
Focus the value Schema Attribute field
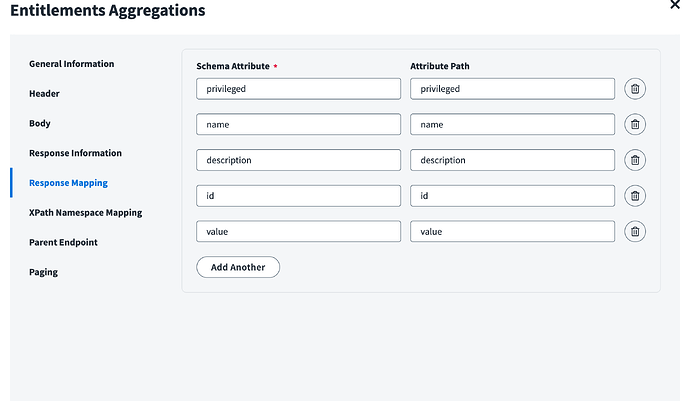coord(298,232)
